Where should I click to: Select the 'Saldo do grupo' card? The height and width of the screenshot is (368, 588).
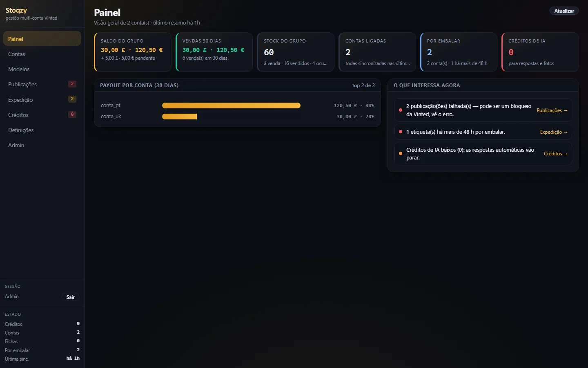(133, 52)
